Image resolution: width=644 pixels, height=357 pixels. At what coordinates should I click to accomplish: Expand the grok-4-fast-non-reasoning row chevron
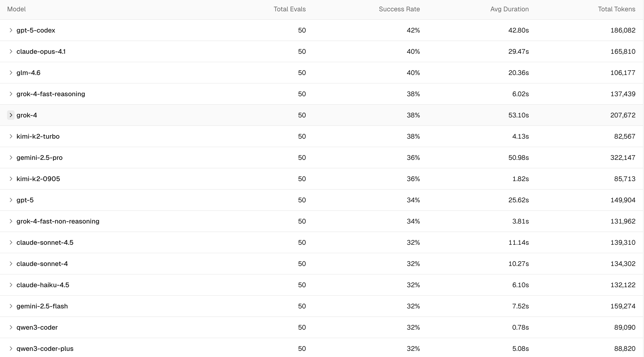tap(11, 221)
